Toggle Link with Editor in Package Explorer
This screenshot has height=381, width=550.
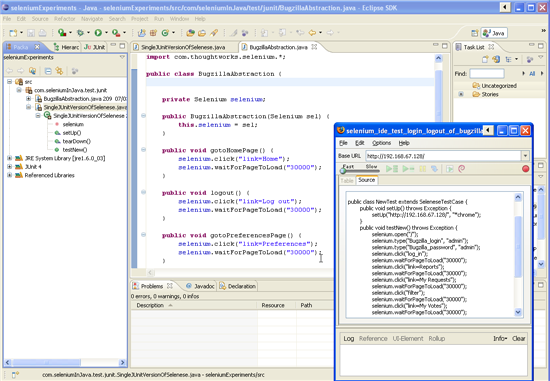point(59,71)
